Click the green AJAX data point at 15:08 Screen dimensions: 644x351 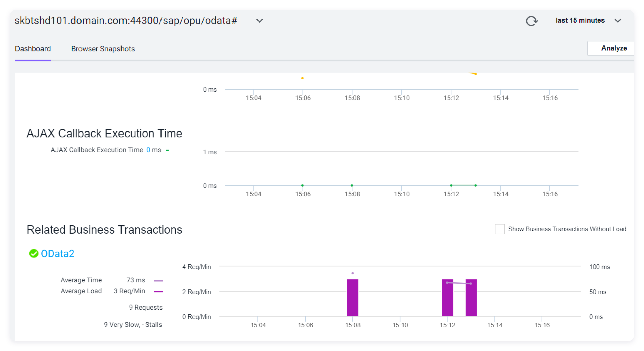352,185
